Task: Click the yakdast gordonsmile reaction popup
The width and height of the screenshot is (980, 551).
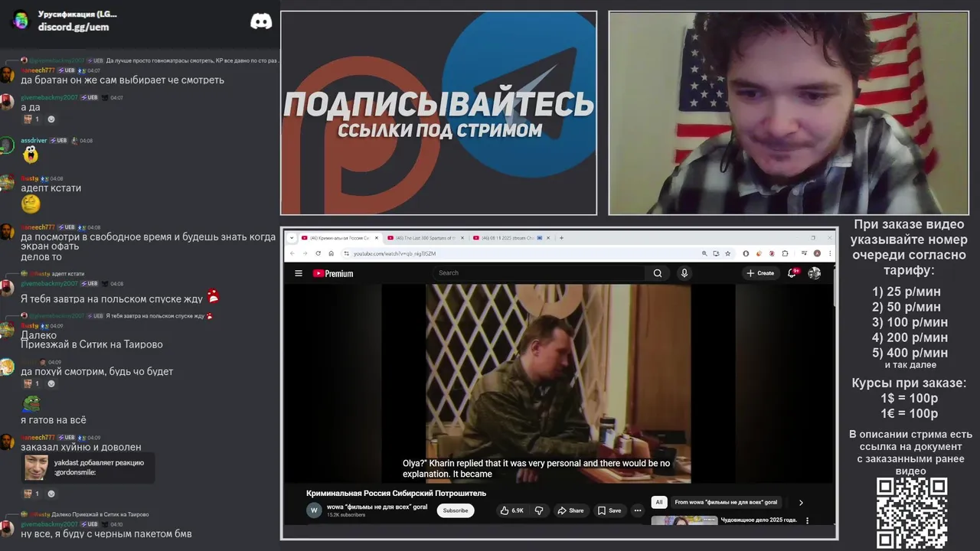Action: pos(88,468)
